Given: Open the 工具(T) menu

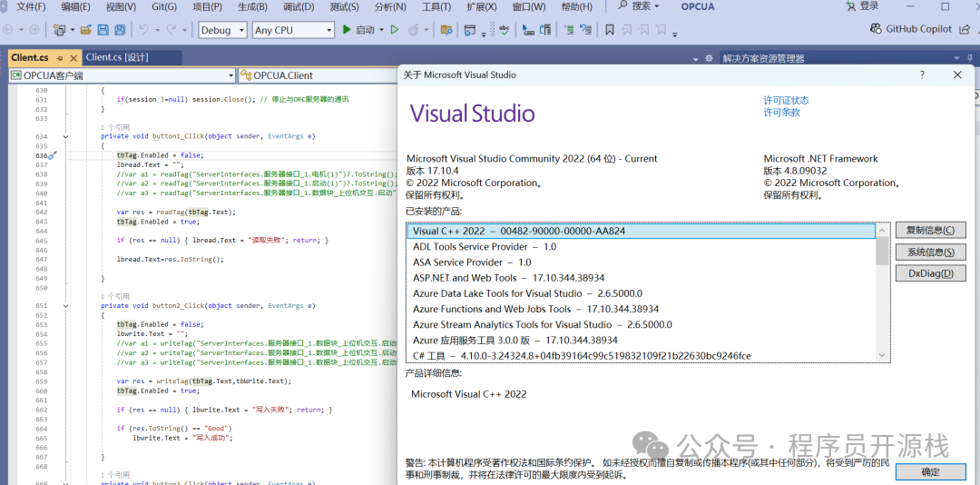Looking at the screenshot, I should tap(436, 7).
